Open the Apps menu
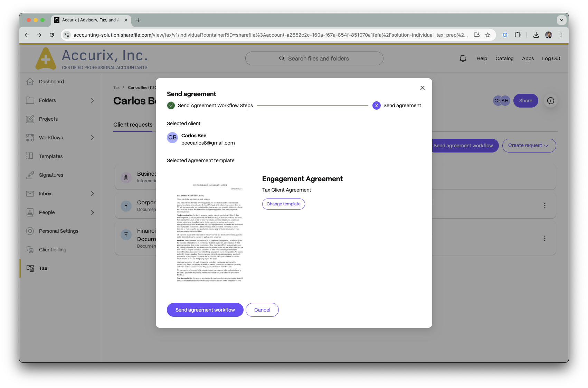The image size is (588, 388). (x=528, y=58)
